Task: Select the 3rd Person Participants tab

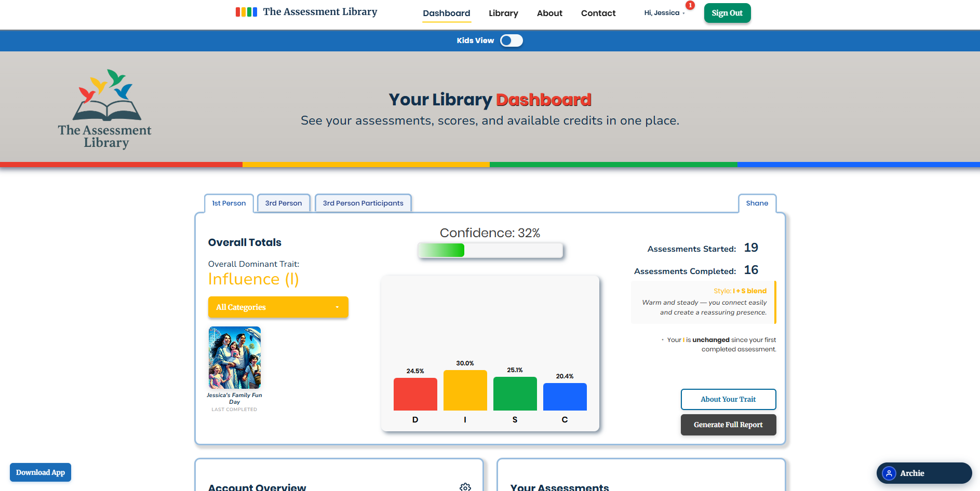Action: pos(363,203)
